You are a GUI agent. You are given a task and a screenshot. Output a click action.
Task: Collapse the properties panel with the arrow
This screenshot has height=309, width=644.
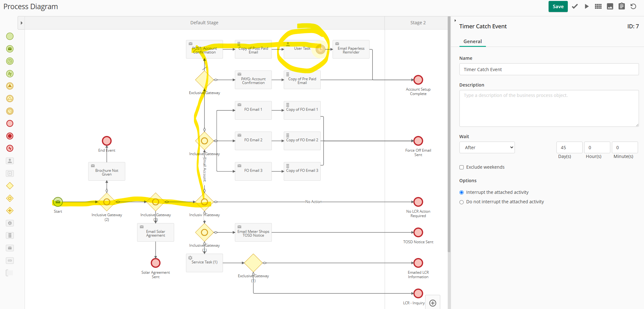[x=455, y=20]
